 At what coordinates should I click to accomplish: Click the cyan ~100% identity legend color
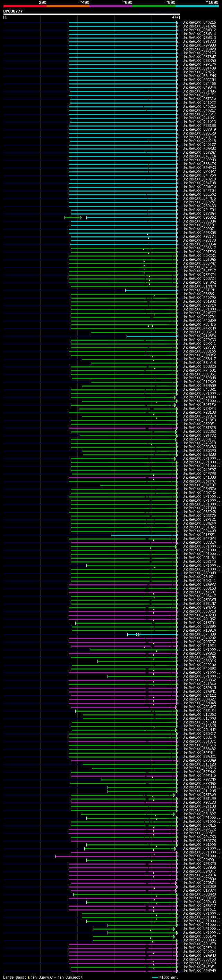coord(197,7)
